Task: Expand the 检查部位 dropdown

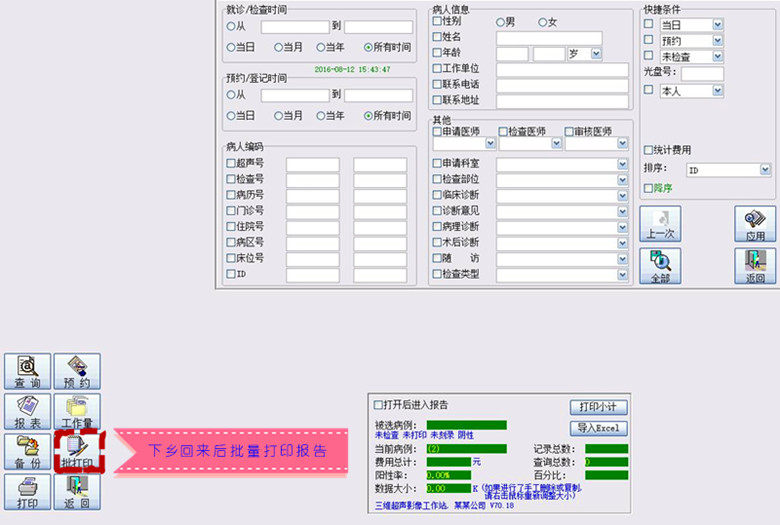Action: pyautogui.click(x=622, y=180)
